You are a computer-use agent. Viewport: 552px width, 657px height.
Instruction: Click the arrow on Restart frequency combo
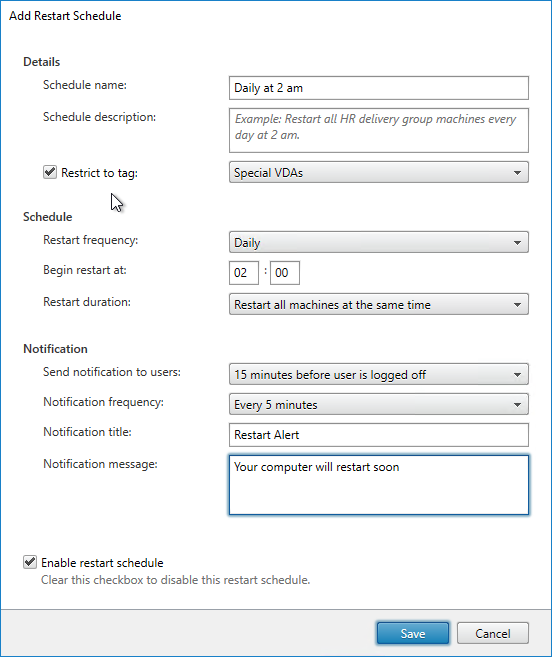[x=518, y=243]
